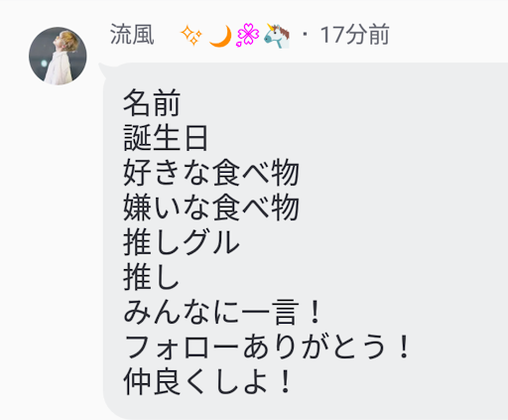Click the pink flower emoji in the name
Screen dimensions: 508x420
(x=247, y=35)
